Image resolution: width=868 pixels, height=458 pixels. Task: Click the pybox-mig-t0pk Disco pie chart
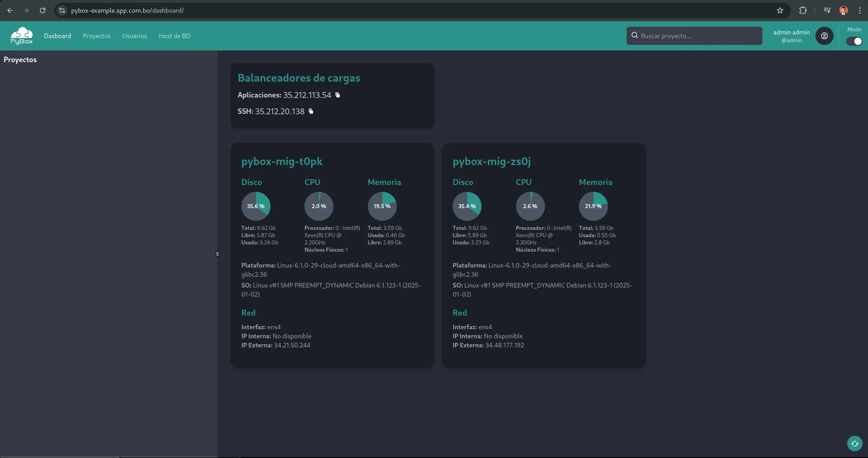pos(256,206)
